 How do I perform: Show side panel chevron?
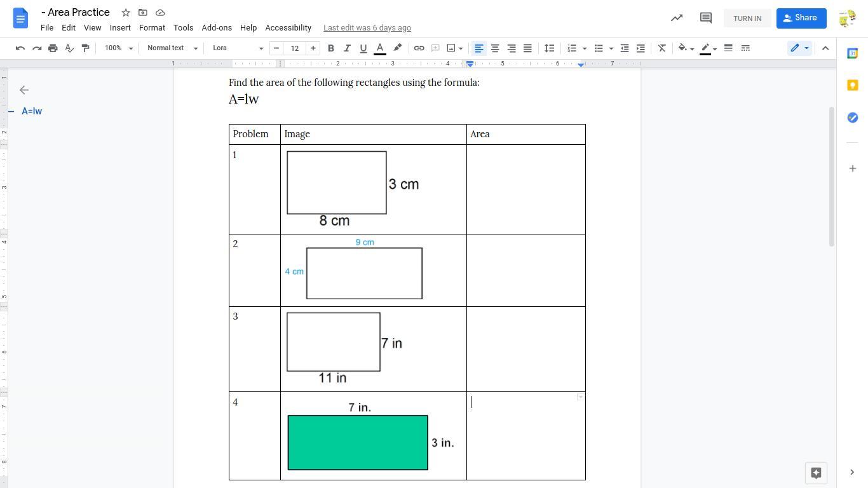point(852,472)
